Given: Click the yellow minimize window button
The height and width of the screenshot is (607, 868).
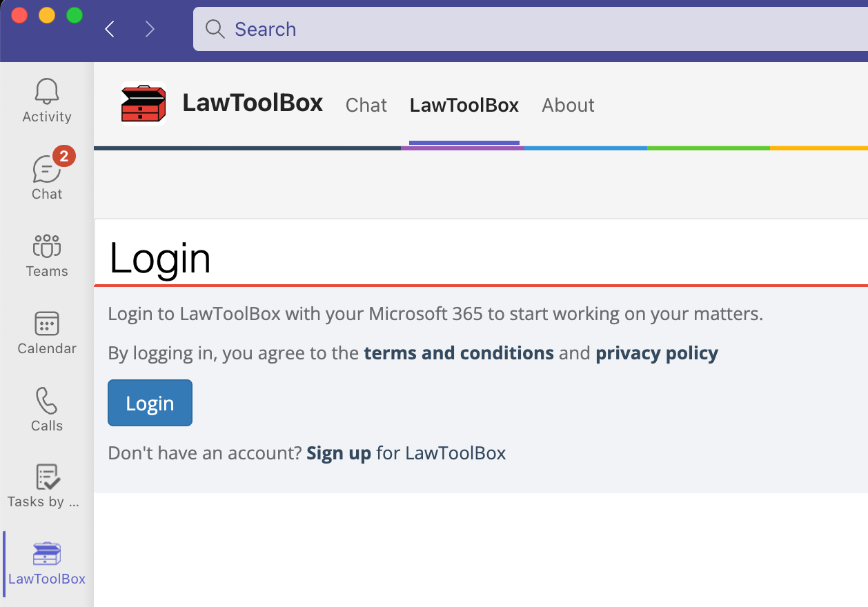Looking at the screenshot, I should tap(47, 15).
